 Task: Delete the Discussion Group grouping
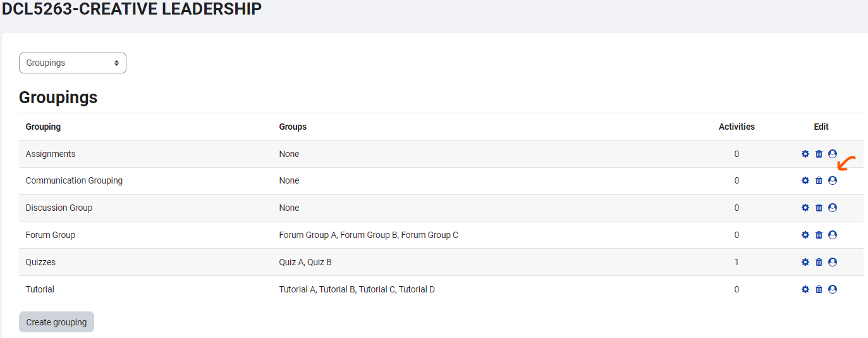(x=819, y=208)
